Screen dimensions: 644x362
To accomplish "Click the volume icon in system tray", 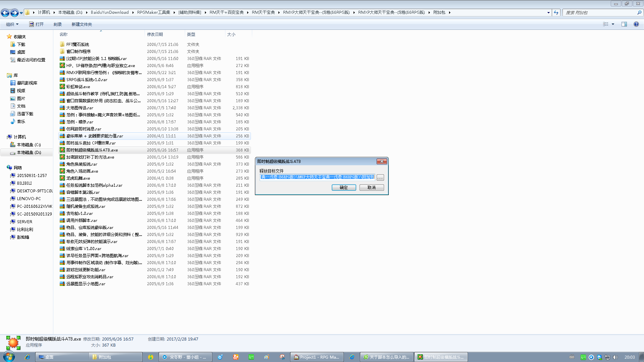I will tap(615, 357).
